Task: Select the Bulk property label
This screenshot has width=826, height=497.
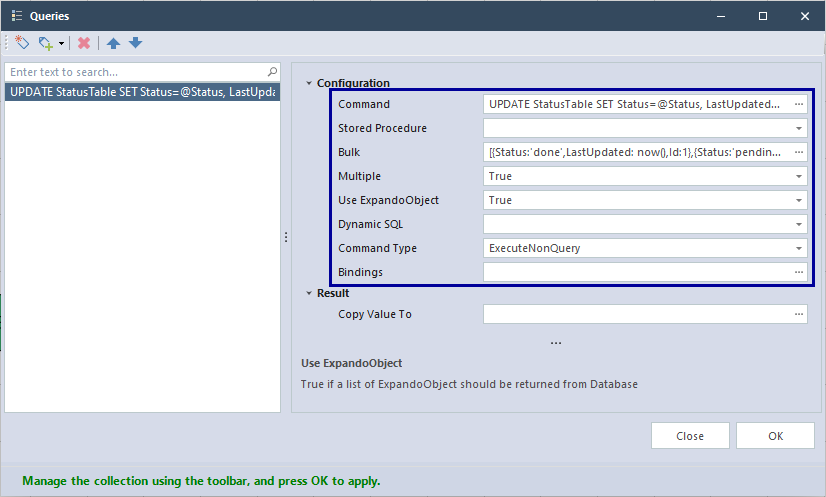Action: click(x=349, y=152)
